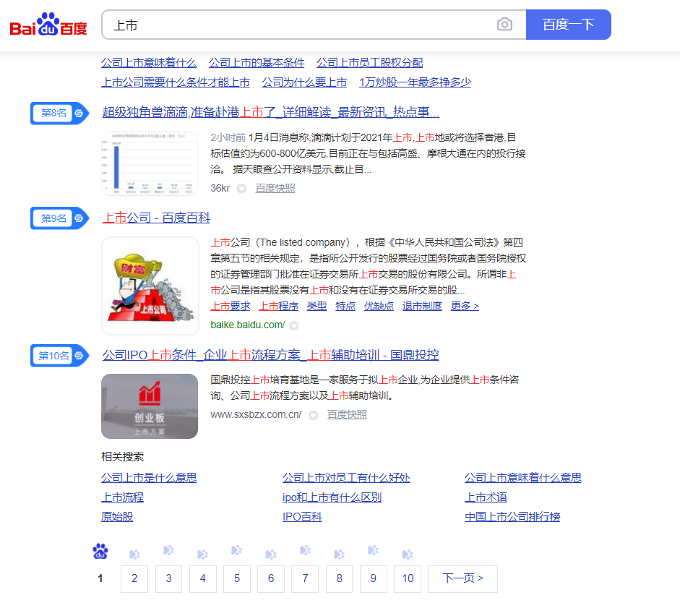Viewport: 680px width, 616px height.
Task: Open the 1万炒股一年最多挣多少 link
Action: 415,82
